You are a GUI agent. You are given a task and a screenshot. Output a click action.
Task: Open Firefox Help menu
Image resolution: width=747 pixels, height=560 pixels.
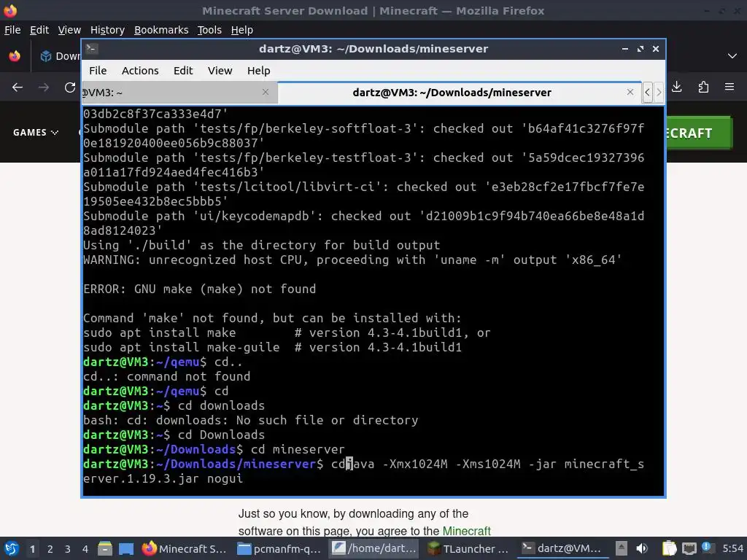[x=241, y=29]
